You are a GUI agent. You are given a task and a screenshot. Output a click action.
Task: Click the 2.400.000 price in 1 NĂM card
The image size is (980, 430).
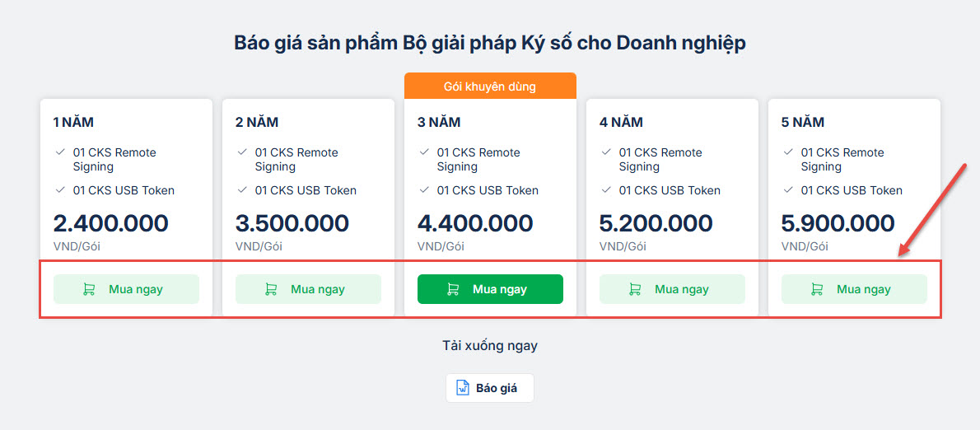point(110,223)
